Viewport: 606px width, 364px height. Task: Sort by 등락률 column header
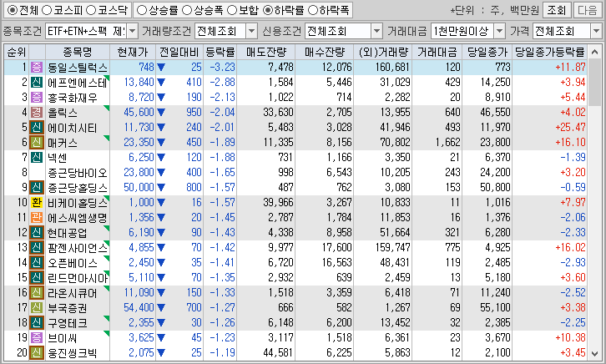tap(220, 52)
